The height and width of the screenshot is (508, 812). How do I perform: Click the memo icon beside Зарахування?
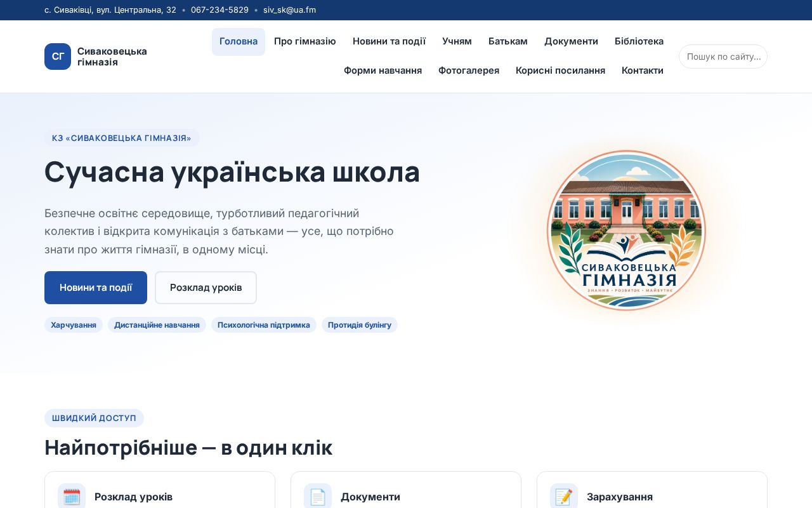(564, 497)
